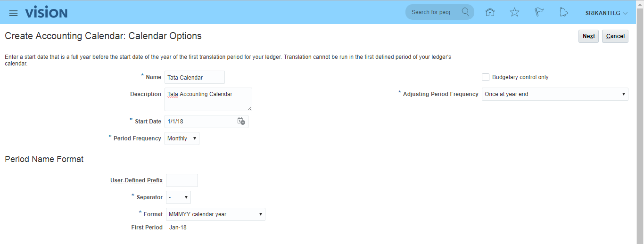
Task: Go to the Home icon
Action: click(x=490, y=13)
